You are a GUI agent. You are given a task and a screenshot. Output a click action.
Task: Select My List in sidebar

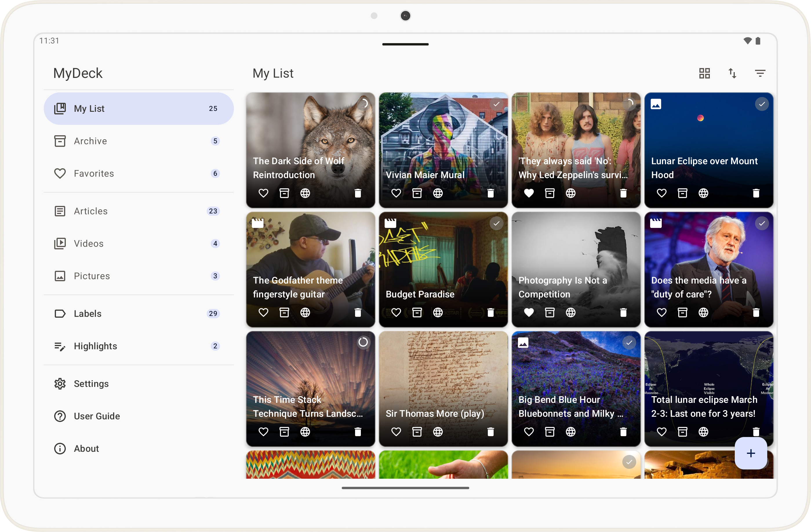click(x=139, y=109)
